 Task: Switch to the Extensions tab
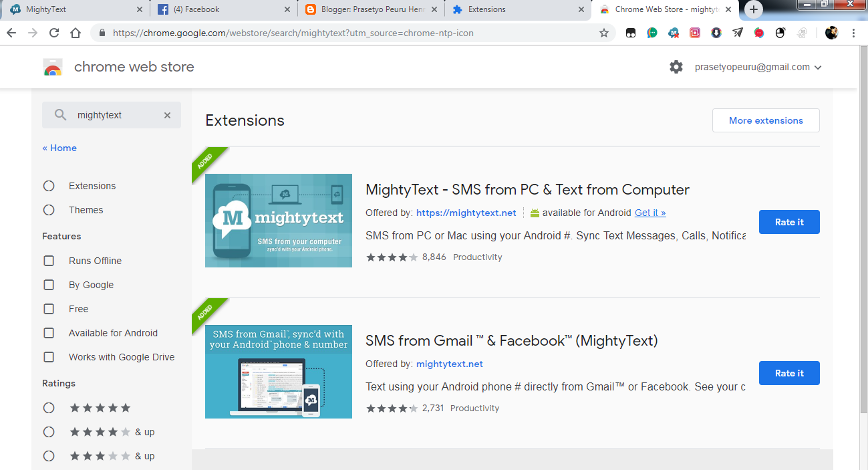[x=518, y=9]
